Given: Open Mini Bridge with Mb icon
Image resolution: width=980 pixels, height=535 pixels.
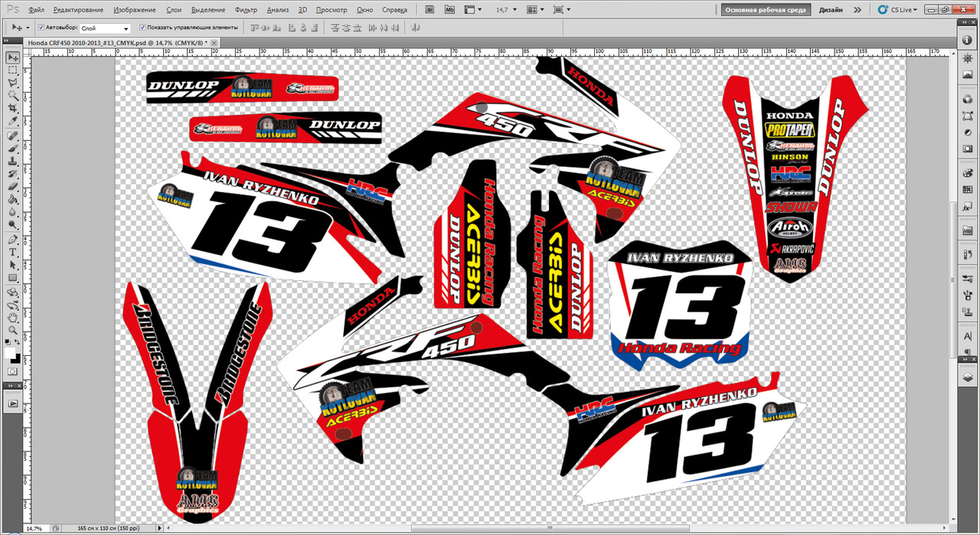Looking at the screenshot, I should (x=449, y=10).
